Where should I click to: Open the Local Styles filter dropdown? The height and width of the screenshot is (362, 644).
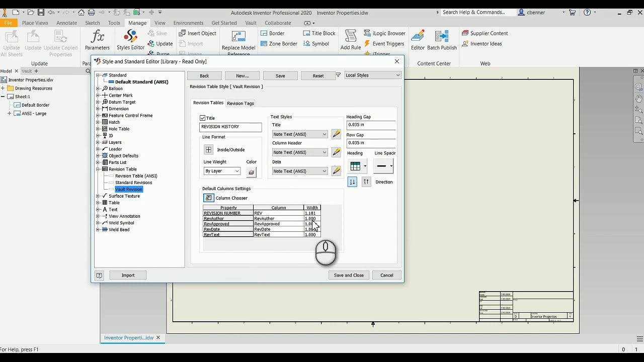(372, 75)
